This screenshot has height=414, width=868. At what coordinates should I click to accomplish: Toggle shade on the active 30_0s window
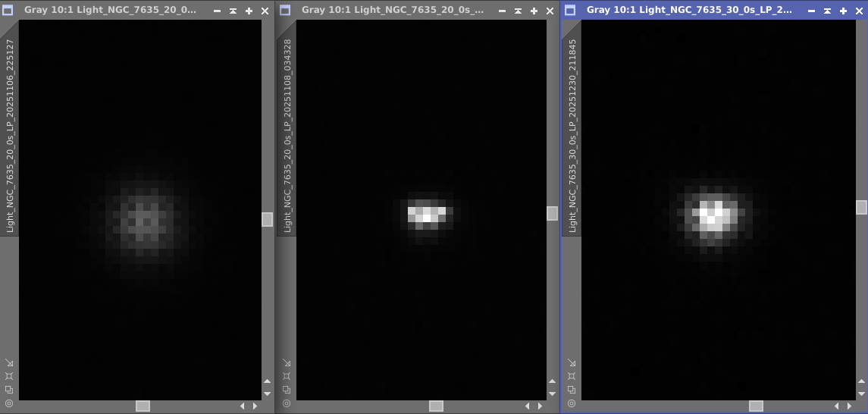point(827,11)
